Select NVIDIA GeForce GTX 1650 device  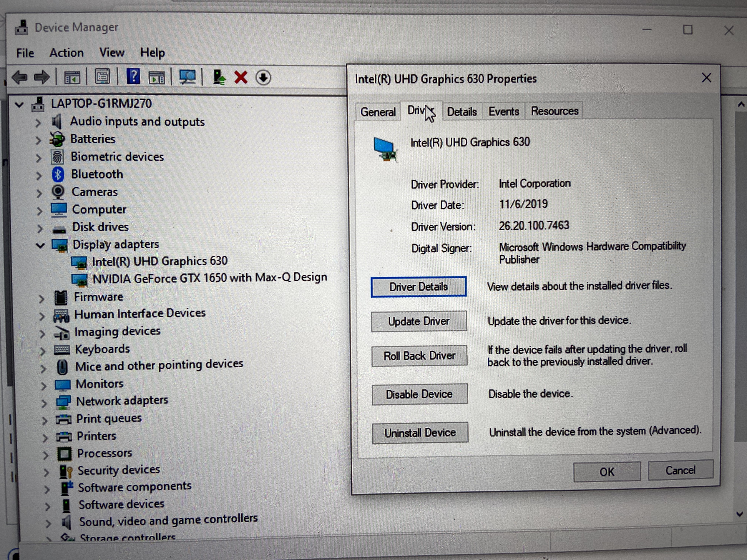209,278
